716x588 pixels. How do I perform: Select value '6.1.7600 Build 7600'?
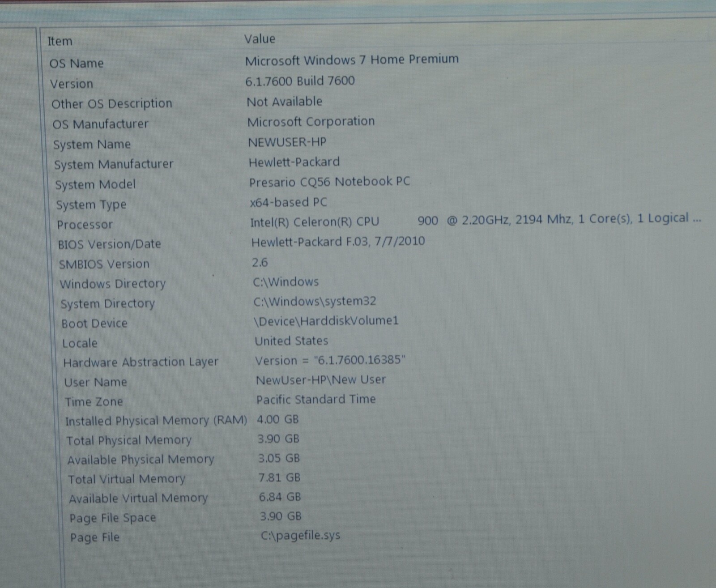pyautogui.click(x=300, y=81)
